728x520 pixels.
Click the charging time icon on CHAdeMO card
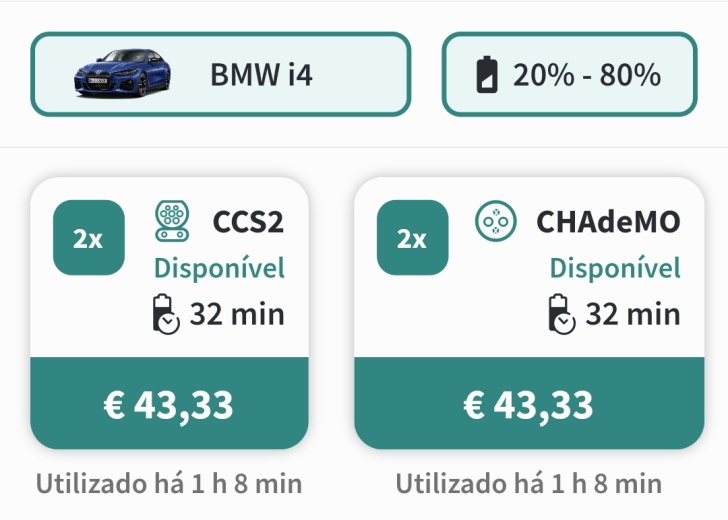tap(562, 314)
